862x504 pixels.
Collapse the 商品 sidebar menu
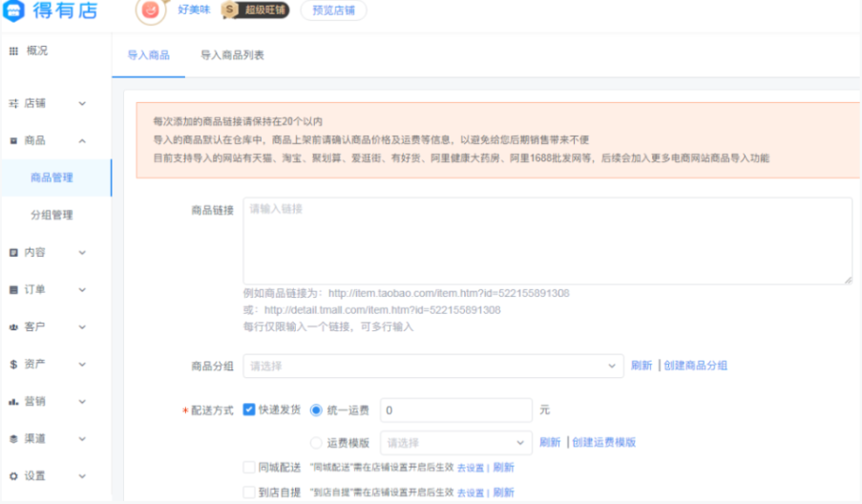tap(82, 140)
